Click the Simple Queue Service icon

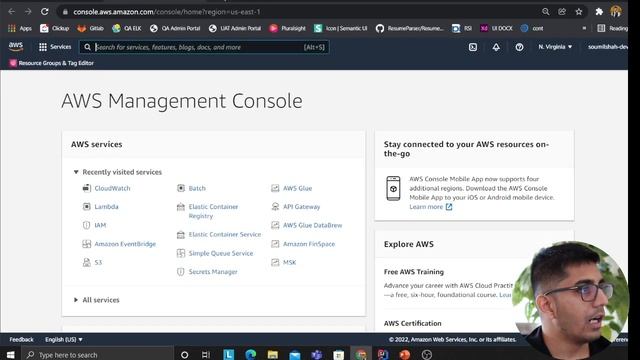point(181,253)
